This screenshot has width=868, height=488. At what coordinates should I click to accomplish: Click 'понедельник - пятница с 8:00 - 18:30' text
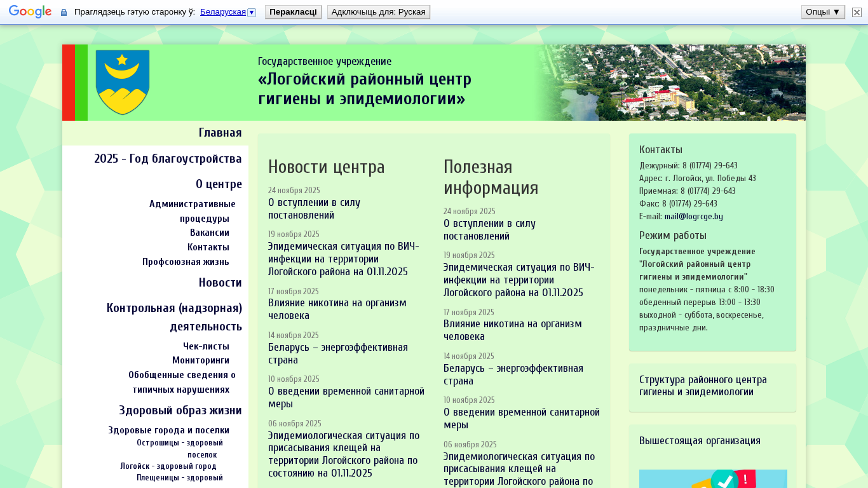[707, 290]
